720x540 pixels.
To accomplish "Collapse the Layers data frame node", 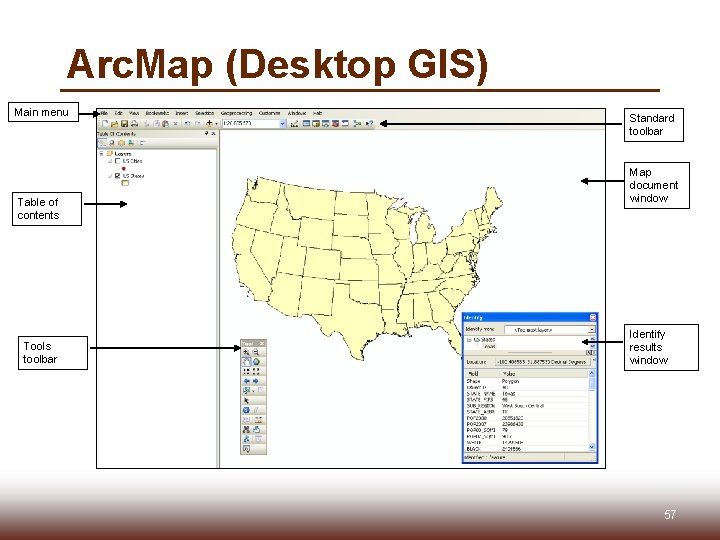I will pos(101,153).
